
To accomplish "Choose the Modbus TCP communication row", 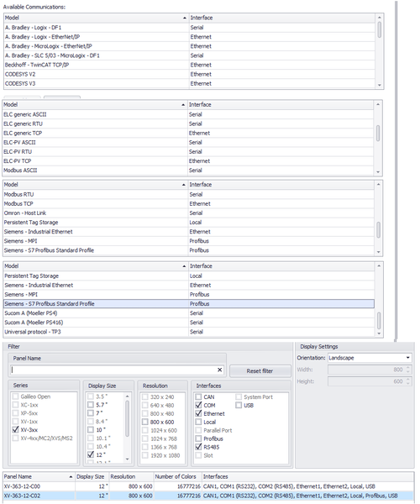I will pyautogui.click(x=189, y=204).
